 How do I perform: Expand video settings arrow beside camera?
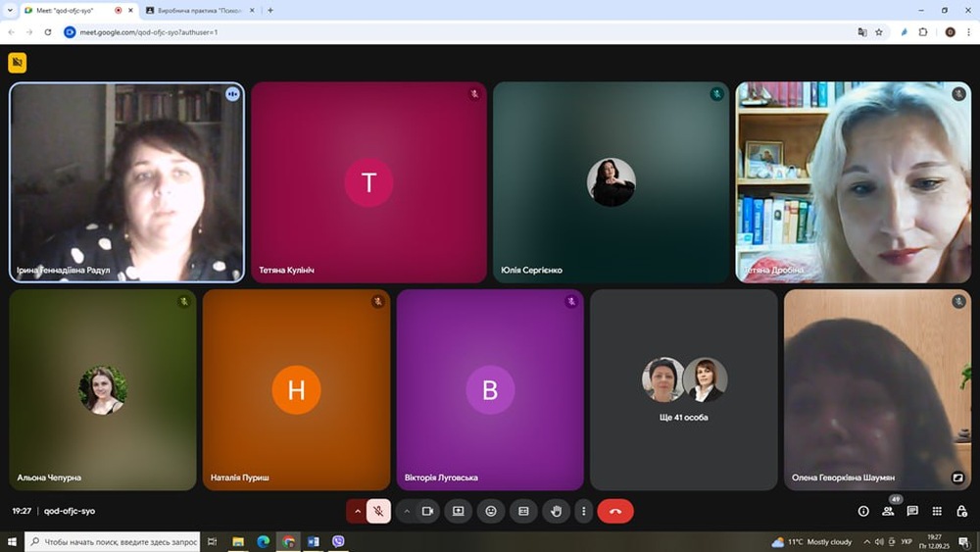pyautogui.click(x=407, y=511)
